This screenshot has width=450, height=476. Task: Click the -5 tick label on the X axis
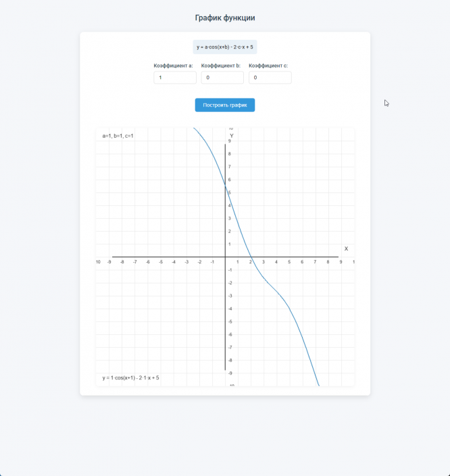tap(161, 262)
